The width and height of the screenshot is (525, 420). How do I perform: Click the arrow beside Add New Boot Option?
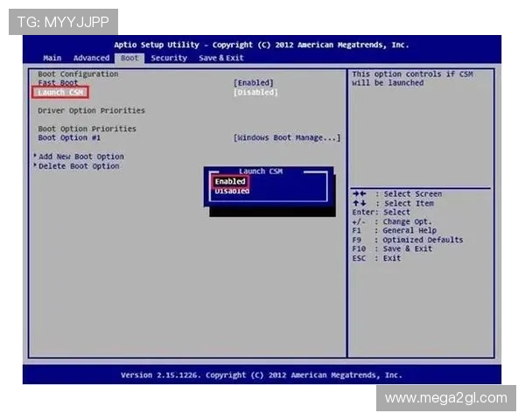tap(35, 157)
